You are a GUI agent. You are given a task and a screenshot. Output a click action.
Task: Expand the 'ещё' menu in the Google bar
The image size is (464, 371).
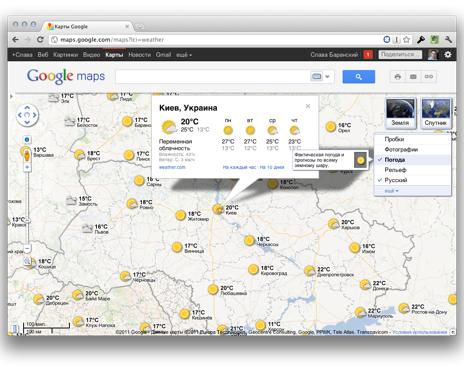pos(184,55)
